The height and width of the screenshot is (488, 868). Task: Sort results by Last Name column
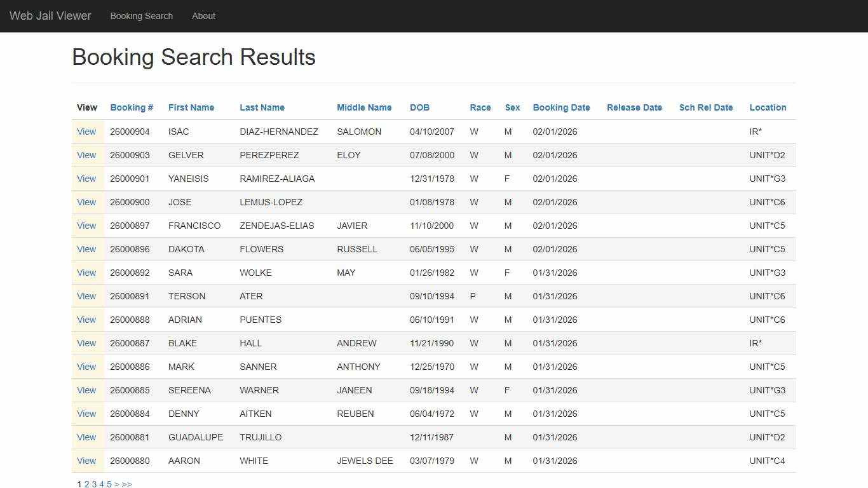(262, 107)
